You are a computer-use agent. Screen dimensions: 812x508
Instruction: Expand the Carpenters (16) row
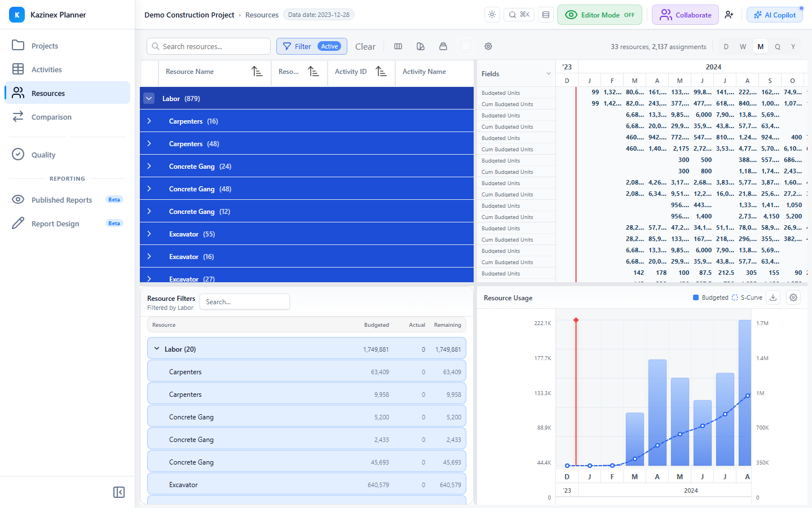149,121
